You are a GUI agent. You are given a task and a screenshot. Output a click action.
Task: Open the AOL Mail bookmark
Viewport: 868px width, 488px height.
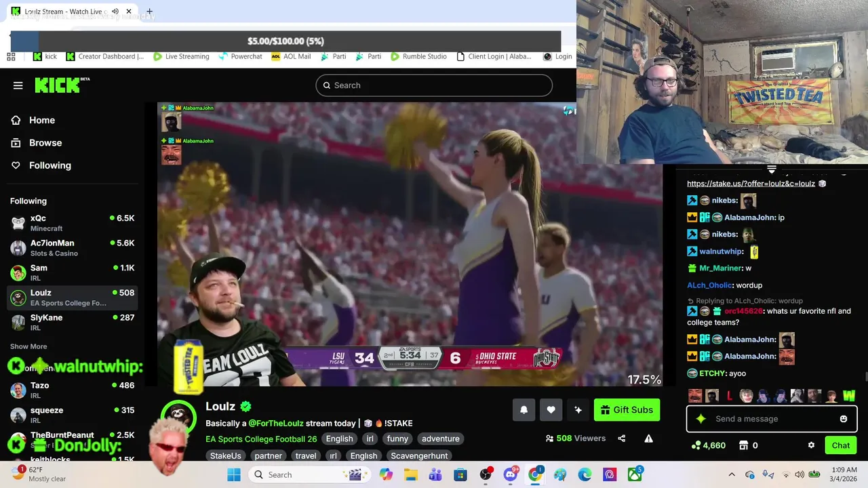291,56
